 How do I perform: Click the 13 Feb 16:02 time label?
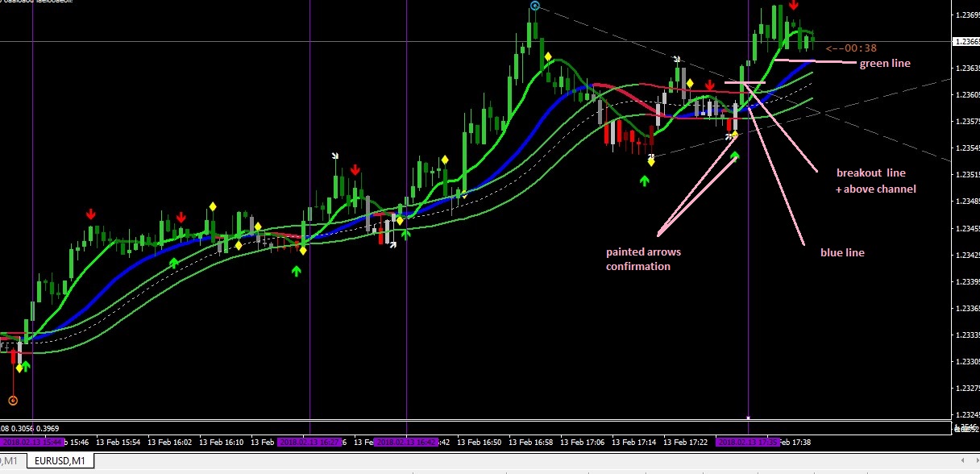click(170, 442)
